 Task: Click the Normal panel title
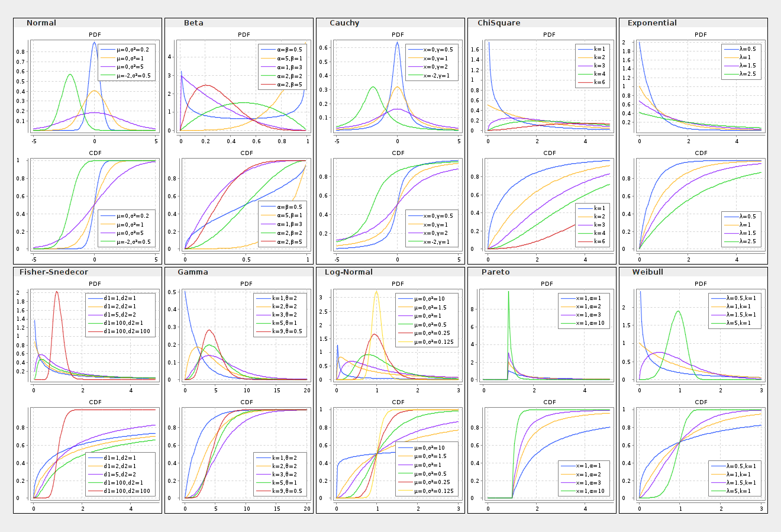[41, 23]
